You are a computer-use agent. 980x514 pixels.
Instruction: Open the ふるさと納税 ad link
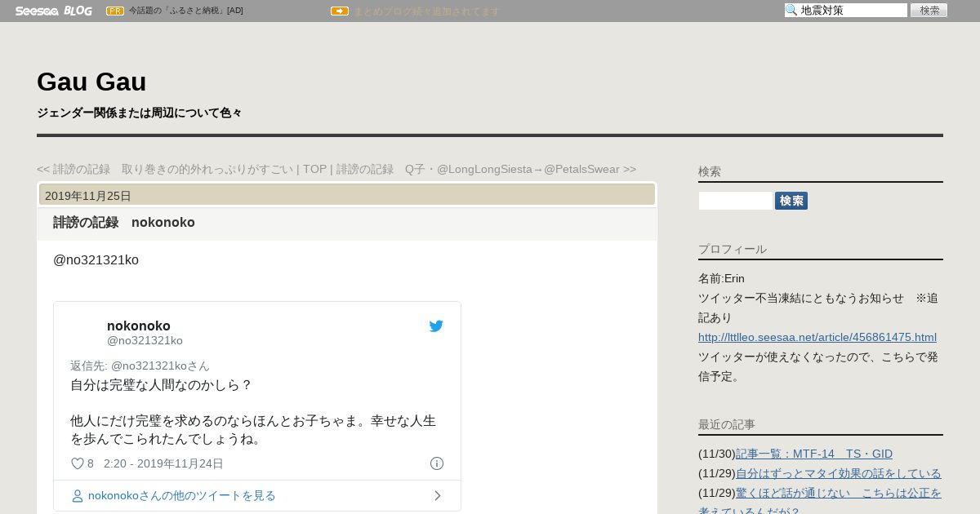(x=186, y=11)
